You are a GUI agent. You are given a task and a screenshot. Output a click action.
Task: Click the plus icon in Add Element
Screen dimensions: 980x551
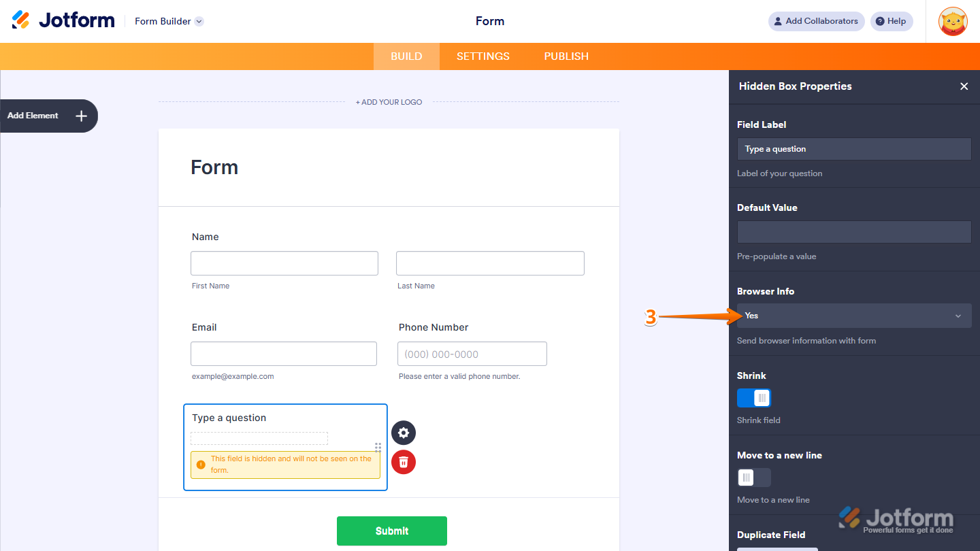(82, 116)
